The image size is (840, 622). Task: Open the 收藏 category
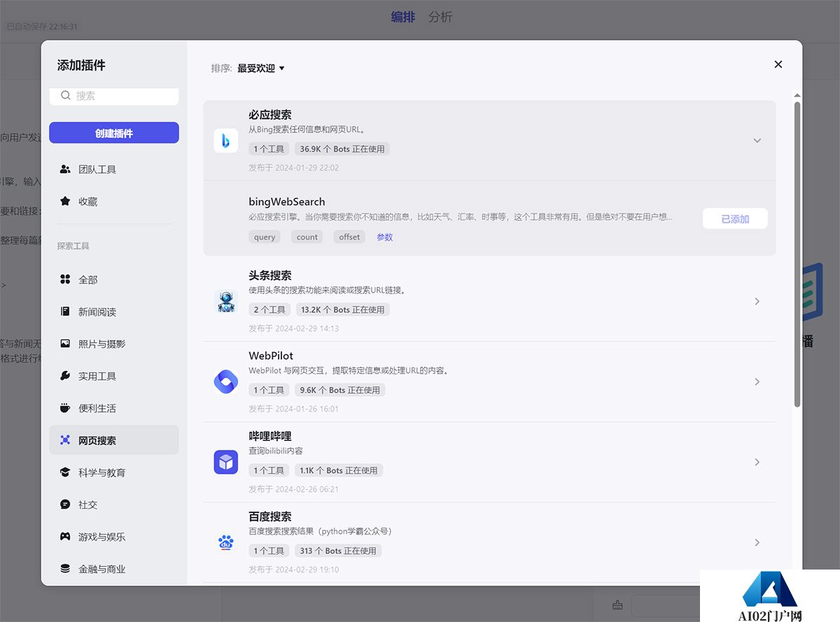coord(114,202)
